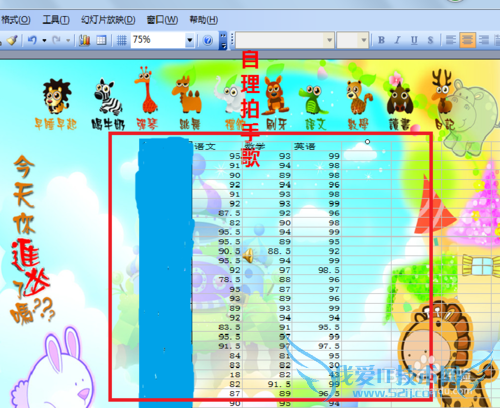The image size is (500, 408).
Task: Click the table's rotation handle circle
Action: click(367, 142)
